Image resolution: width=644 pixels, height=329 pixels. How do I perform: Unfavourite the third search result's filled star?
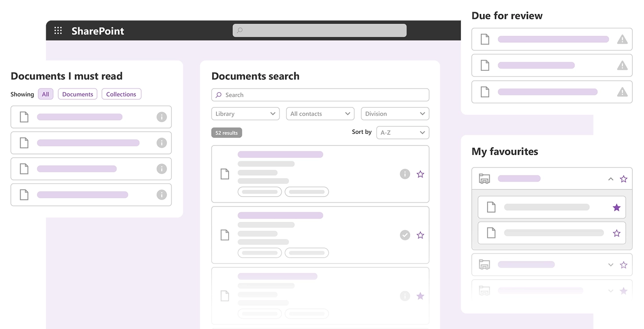420,296
